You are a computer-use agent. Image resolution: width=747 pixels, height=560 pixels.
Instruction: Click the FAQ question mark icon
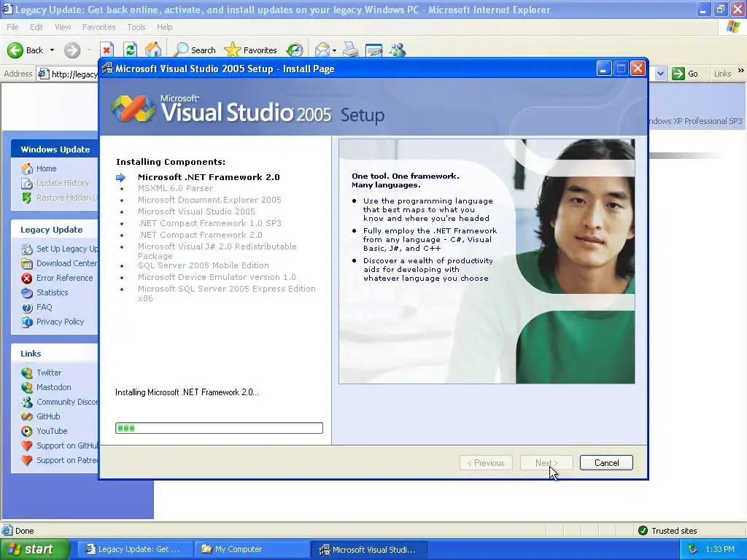27,308
